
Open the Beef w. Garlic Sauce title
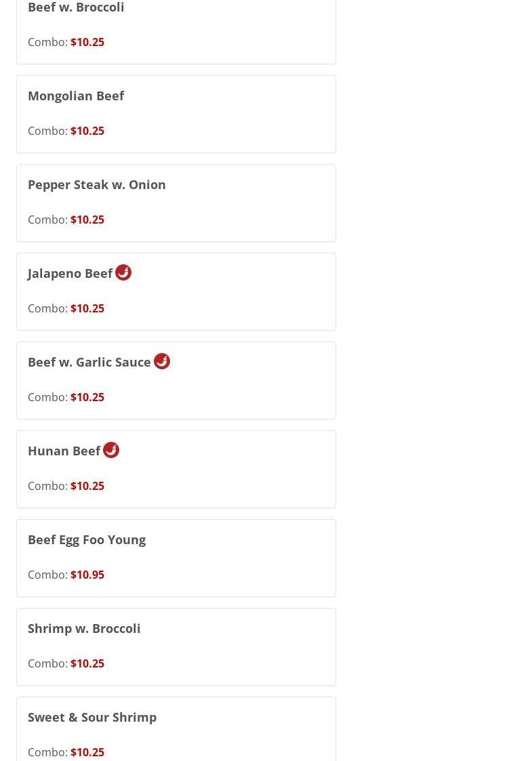click(89, 362)
